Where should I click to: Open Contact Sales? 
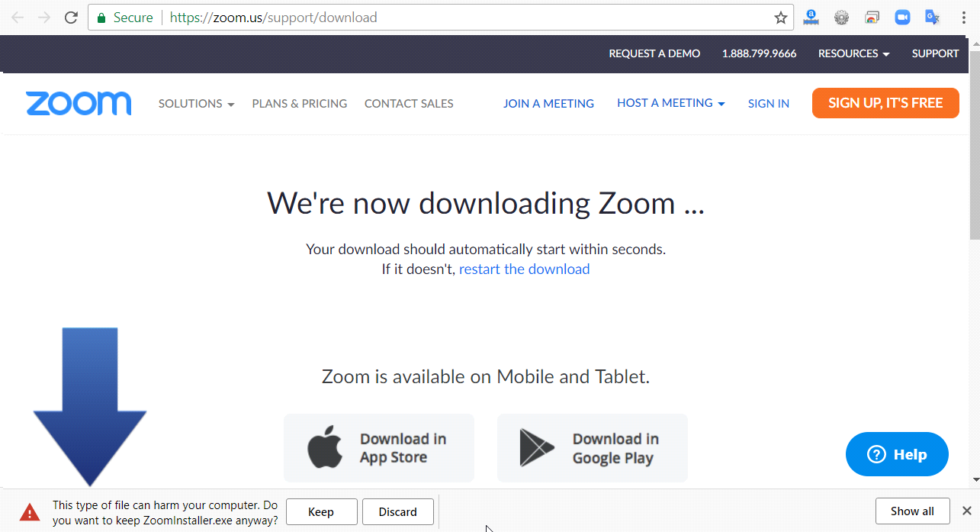[409, 104]
